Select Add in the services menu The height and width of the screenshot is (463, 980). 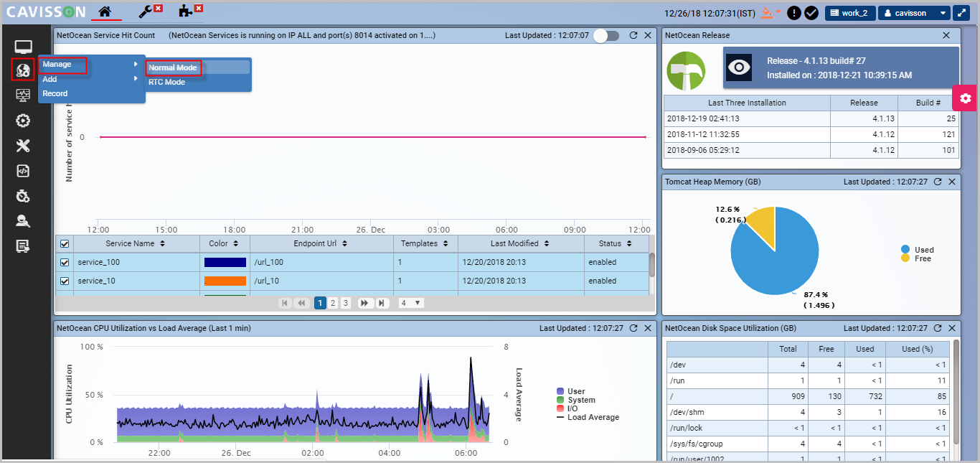pos(91,79)
